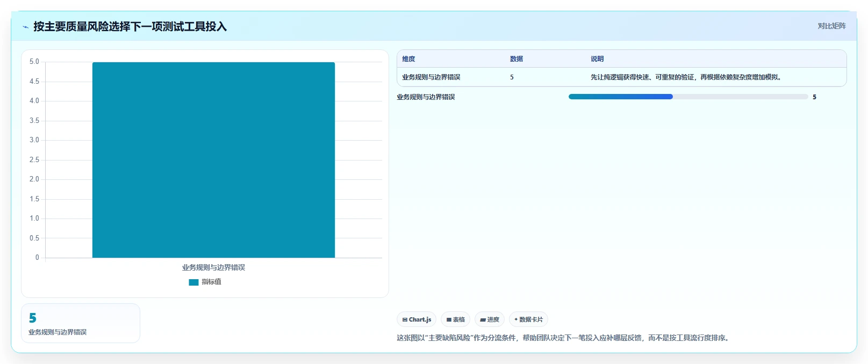This screenshot has width=868, height=364.
Task: Click the 说明 column header
Action: (597, 59)
